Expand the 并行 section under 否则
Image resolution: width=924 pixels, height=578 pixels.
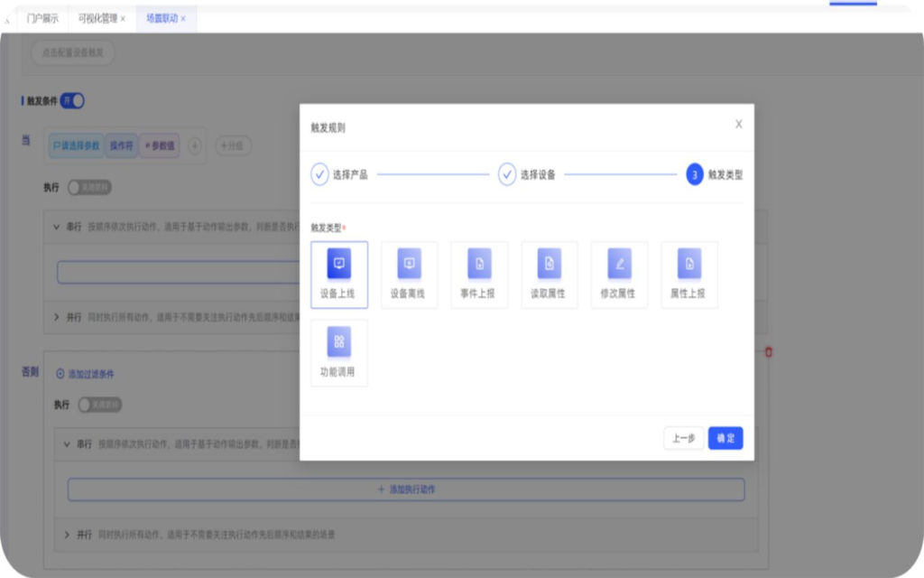[67, 535]
